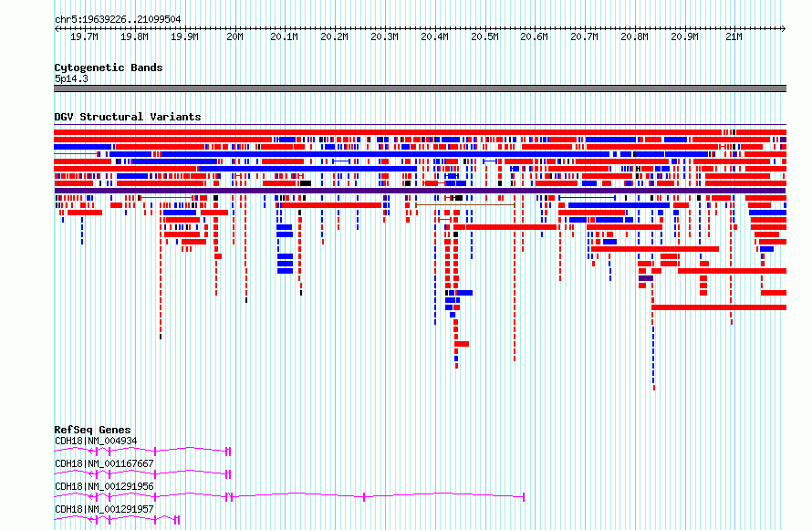The width and height of the screenshot is (812, 530).
Task: Select the full-width dark purple variant bar
Action: coord(420,191)
